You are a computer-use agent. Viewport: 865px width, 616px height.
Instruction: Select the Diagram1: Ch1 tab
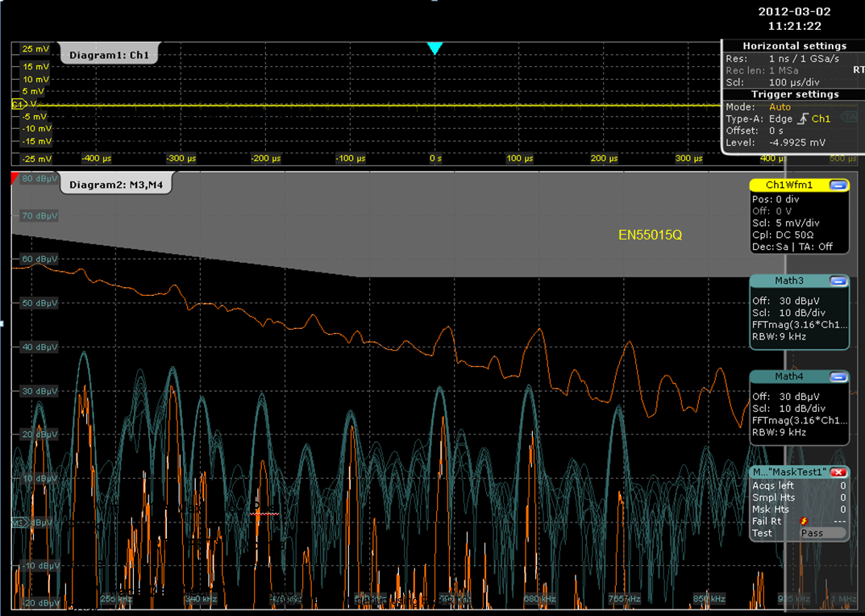point(109,55)
